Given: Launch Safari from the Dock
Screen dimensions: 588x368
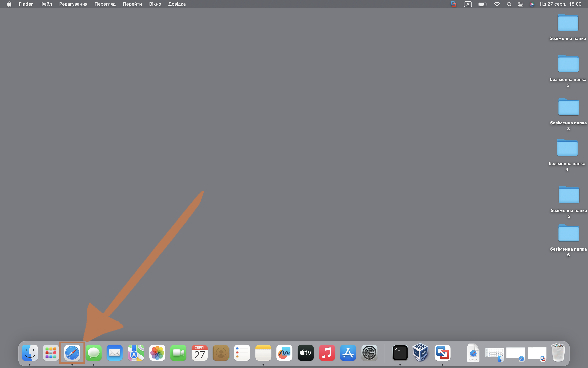Looking at the screenshot, I should [72, 353].
